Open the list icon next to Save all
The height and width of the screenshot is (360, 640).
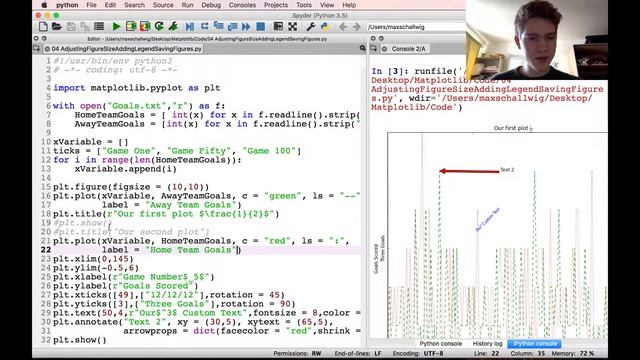pyautogui.click(x=99, y=27)
